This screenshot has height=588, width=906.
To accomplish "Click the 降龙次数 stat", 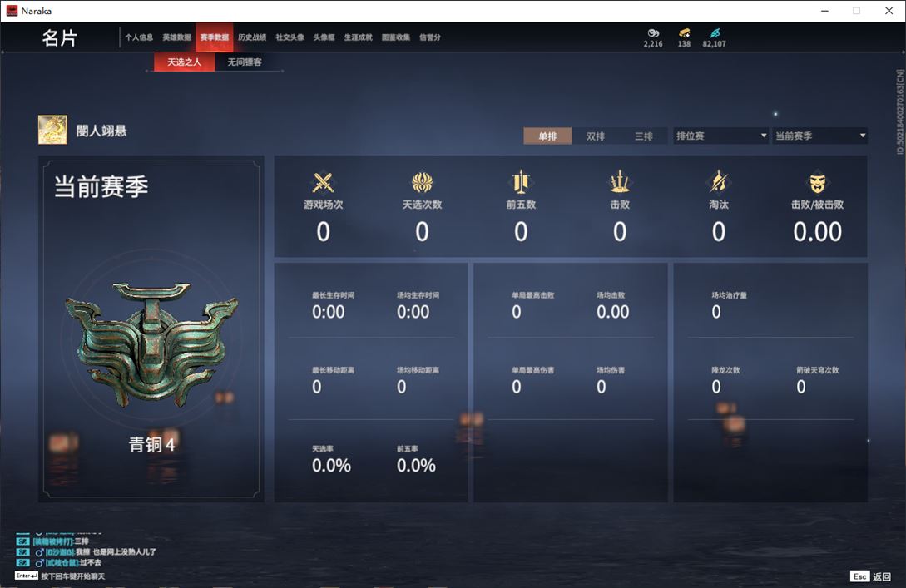I will point(725,381).
